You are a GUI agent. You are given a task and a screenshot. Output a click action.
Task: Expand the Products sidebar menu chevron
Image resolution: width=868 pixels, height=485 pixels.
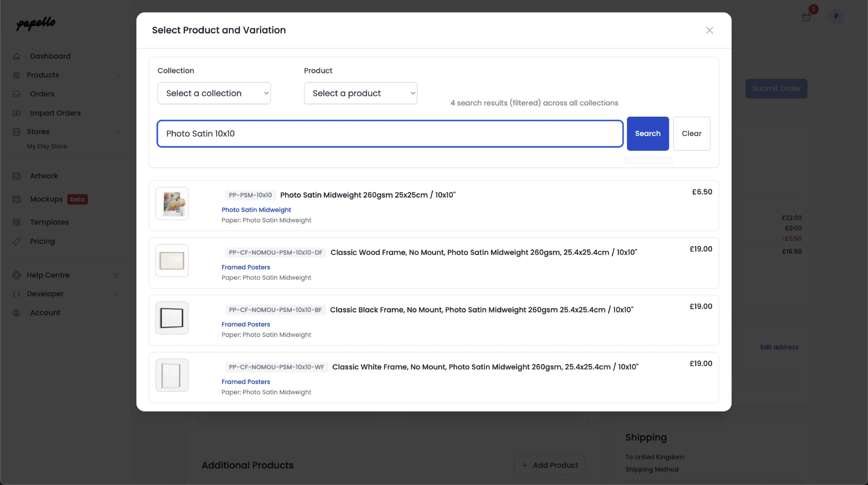click(x=118, y=75)
